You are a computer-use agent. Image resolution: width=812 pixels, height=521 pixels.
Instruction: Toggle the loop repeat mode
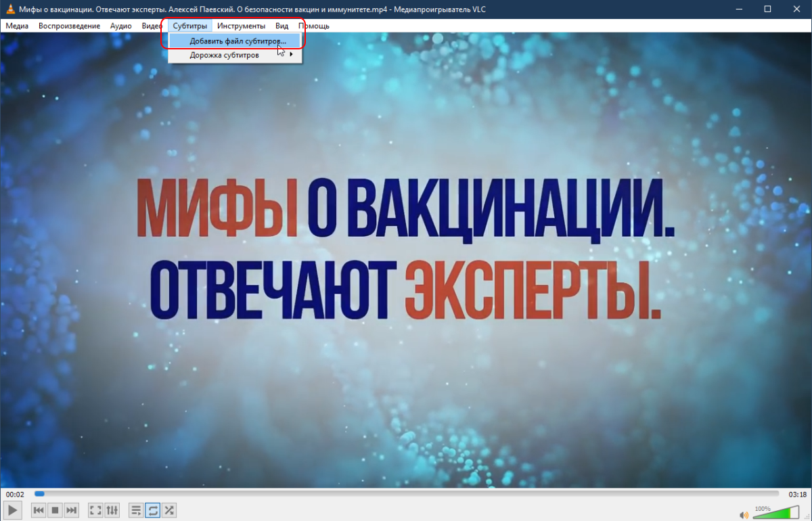pos(153,509)
